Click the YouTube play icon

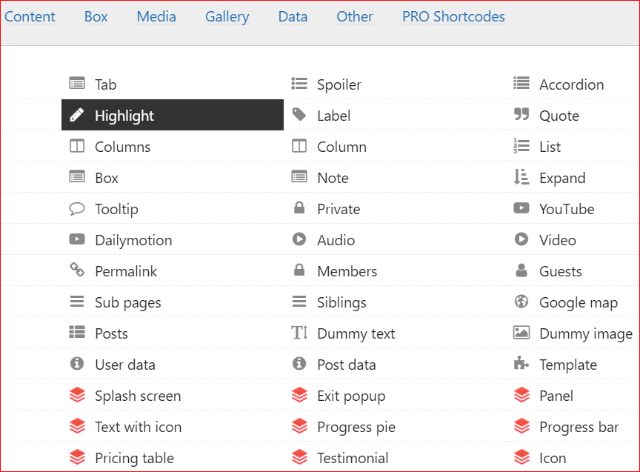[521, 208]
